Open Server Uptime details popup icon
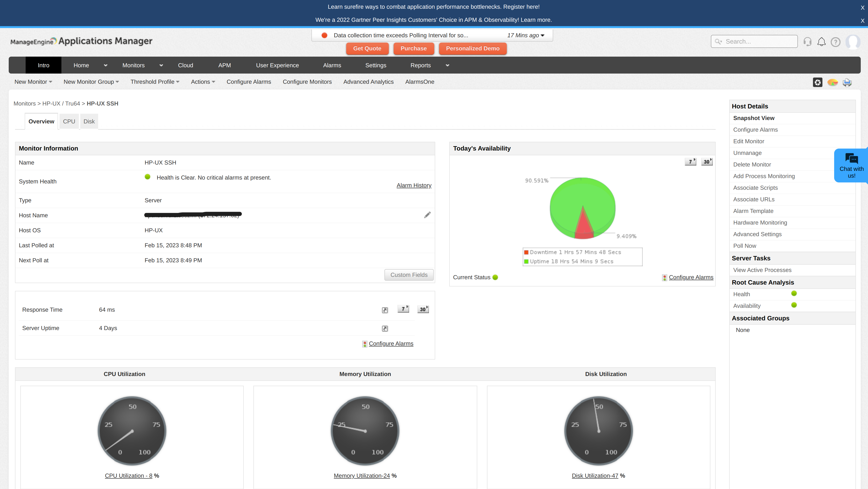This screenshot has width=868, height=489. pyautogui.click(x=385, y=329)
